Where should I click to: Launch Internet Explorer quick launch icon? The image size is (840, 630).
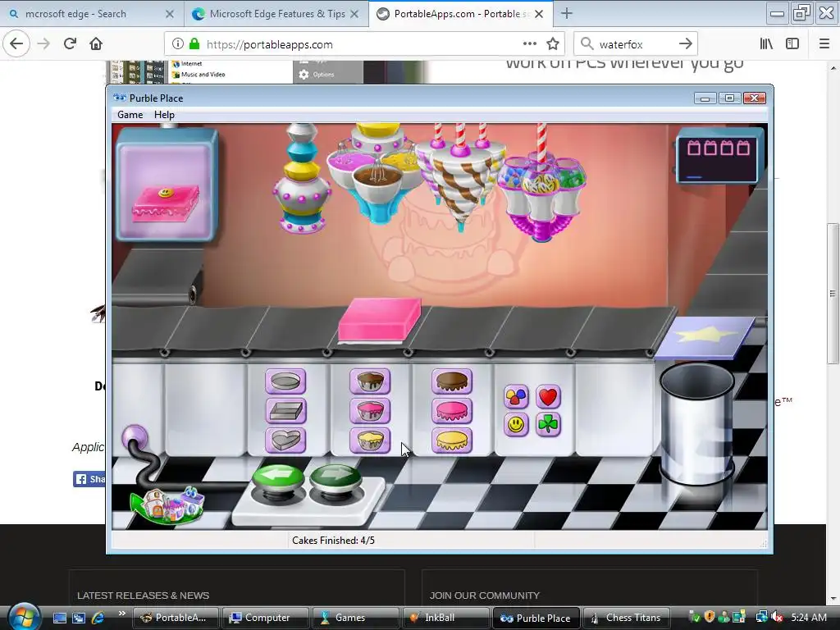98,618
